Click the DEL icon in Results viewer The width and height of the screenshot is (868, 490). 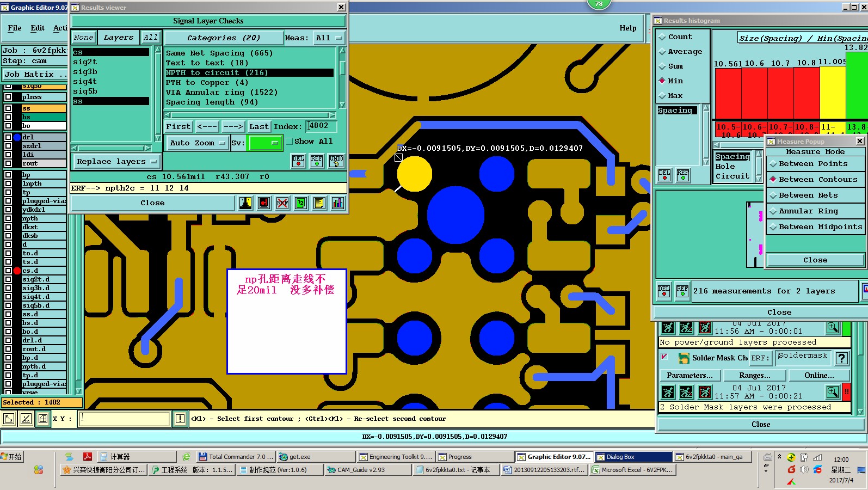click(x=298, y=161)
